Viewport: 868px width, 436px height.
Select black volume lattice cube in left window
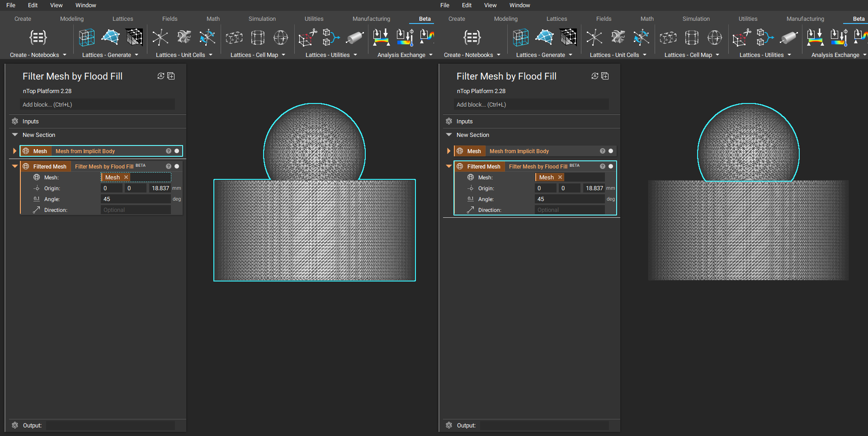(x=134, y=37)
